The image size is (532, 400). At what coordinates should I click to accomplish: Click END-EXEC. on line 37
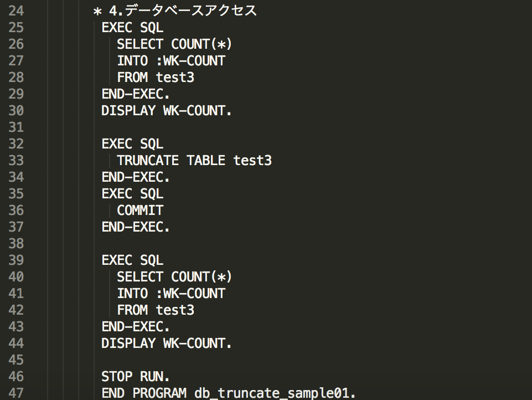point(136,227)
